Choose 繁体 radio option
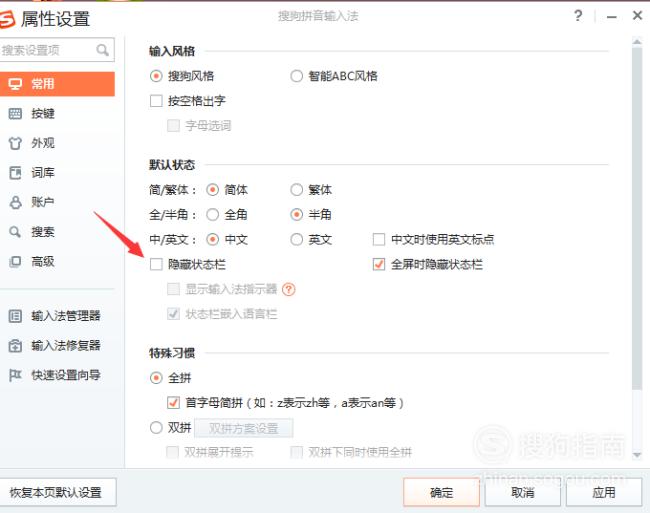 tap(296, 190)
